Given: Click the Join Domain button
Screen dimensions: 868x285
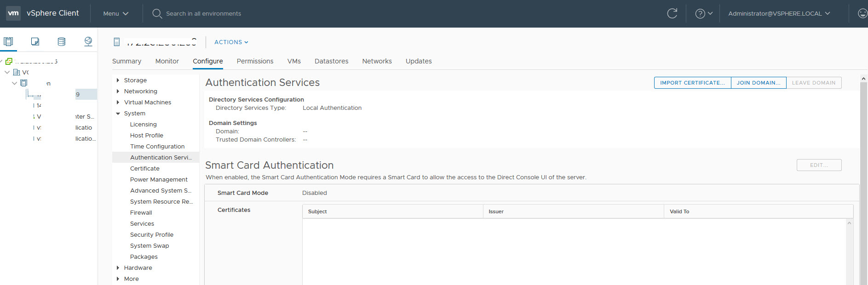Looking at the screenshot, I should click(758, 83).
